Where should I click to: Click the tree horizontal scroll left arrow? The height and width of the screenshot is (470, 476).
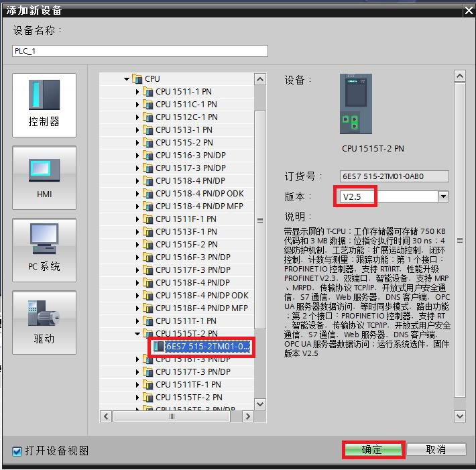click(106, 416)
